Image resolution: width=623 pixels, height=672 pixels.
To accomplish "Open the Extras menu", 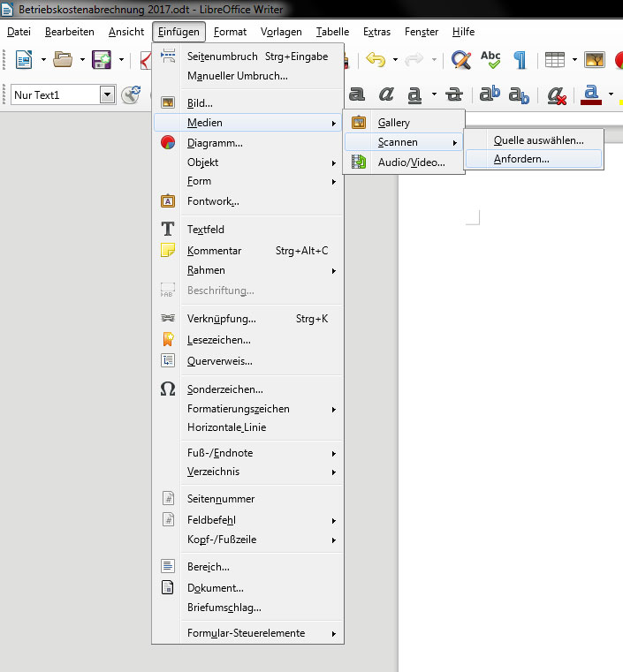I will (376, 32).
